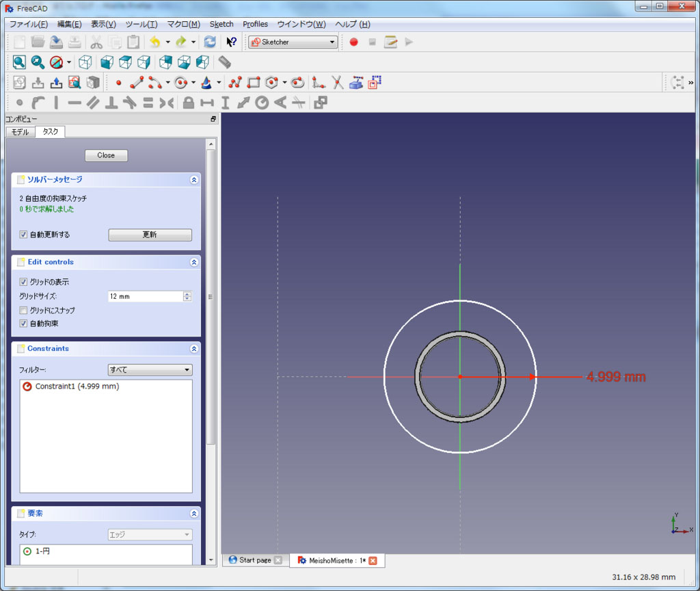Open the フィルター dropdown showing すべて
The width and height of the screenshot is (700, 591).
150,370
